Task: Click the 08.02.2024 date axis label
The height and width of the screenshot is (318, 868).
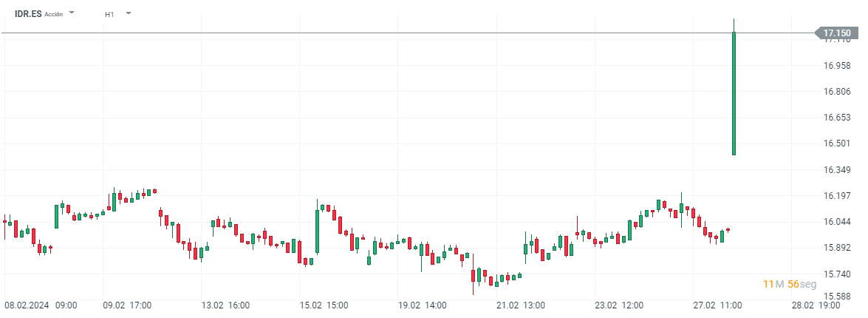Action: point(27,305)
